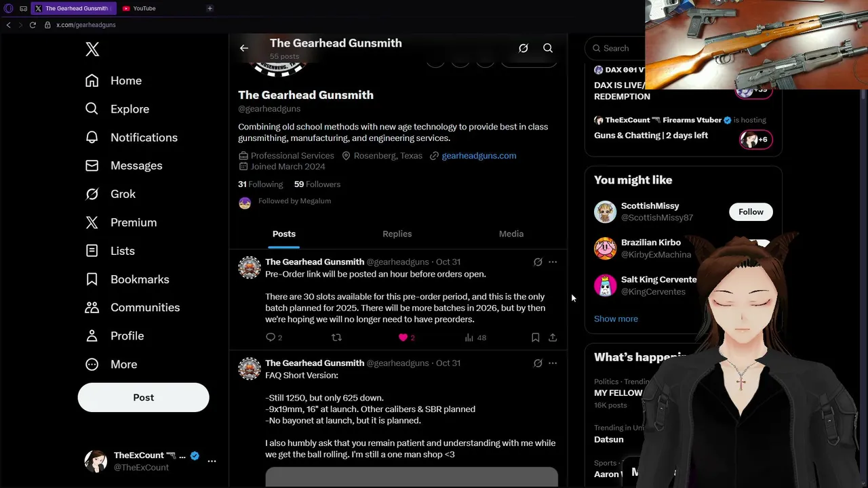Screen dimensions: 868x488
Task: View the 31 Following list
Action: pyautogui.click(x=260, y=184)
